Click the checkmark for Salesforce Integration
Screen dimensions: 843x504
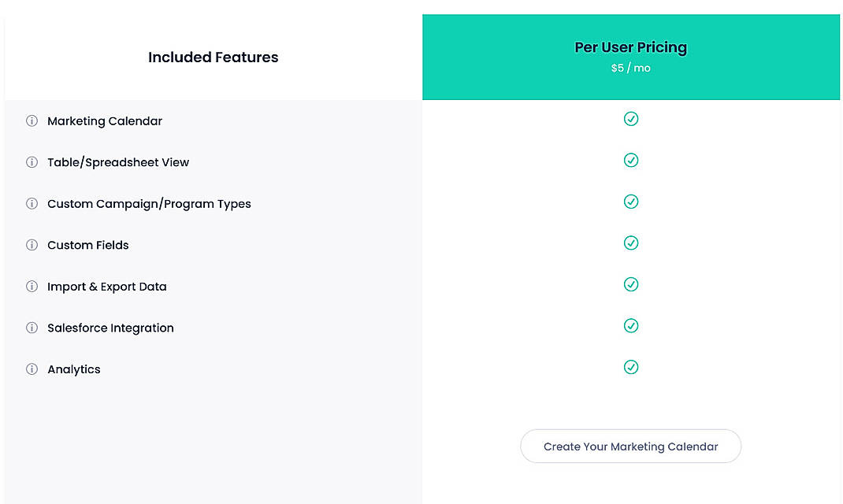point(631,325)
